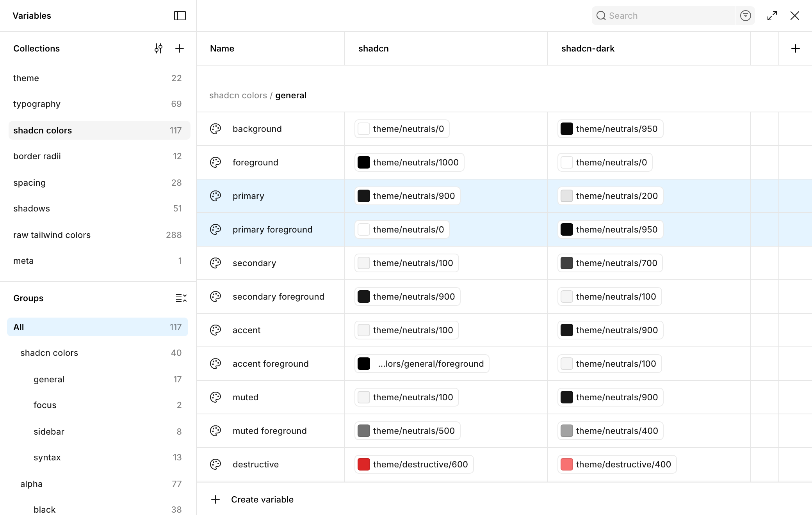Screen dimensions: 812x515
Task: Click the accent variable palette icon
Action: point(215,330)
